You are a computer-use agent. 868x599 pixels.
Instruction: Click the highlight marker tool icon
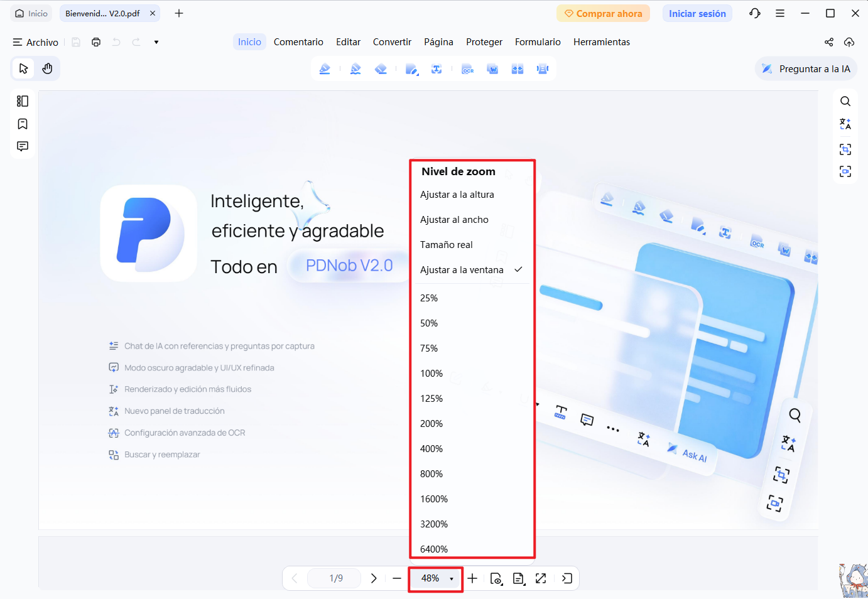[x=325, y=69]
